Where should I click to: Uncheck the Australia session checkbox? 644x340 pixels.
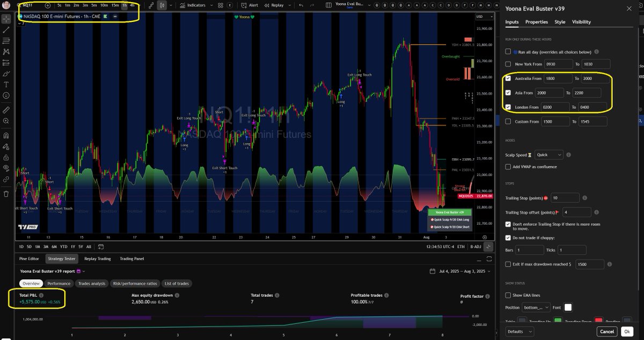coord(508,78)
